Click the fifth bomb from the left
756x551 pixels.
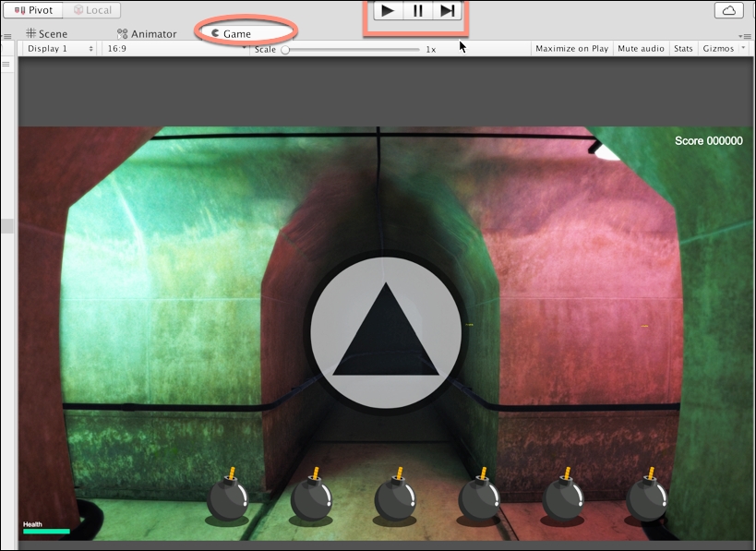tap(563, 497)
